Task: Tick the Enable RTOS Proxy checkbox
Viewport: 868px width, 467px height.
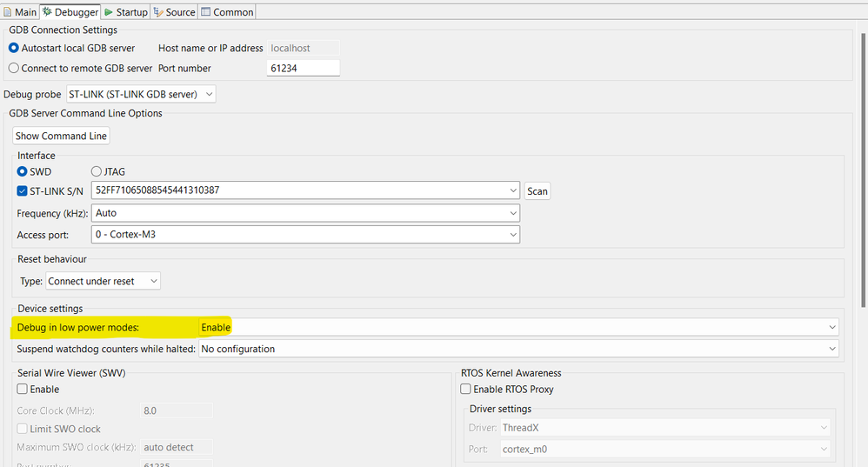Action: coord(465,390)
